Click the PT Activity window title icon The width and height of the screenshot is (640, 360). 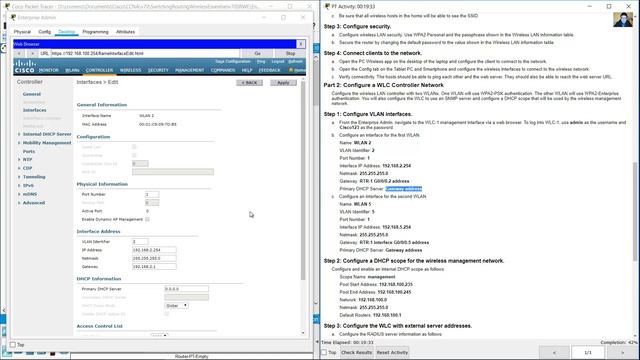(x=327, y=7)
